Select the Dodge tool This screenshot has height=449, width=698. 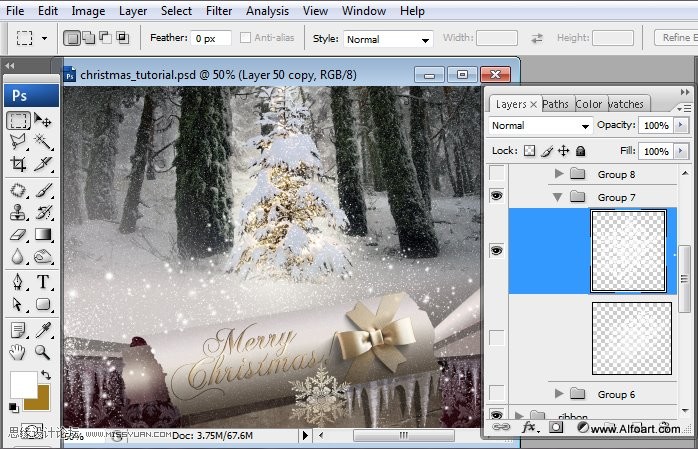click(x=43, y=256)
